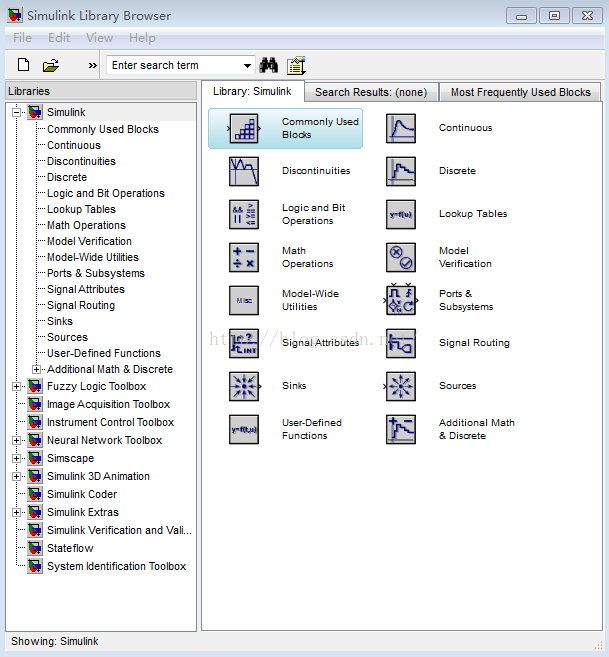Select the Model-Wide Utilities Misc icon

[244, 300]
